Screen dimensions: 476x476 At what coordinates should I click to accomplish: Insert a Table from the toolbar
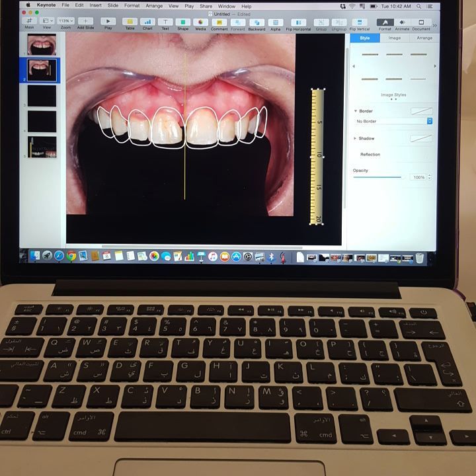click(x=130, y=22)
